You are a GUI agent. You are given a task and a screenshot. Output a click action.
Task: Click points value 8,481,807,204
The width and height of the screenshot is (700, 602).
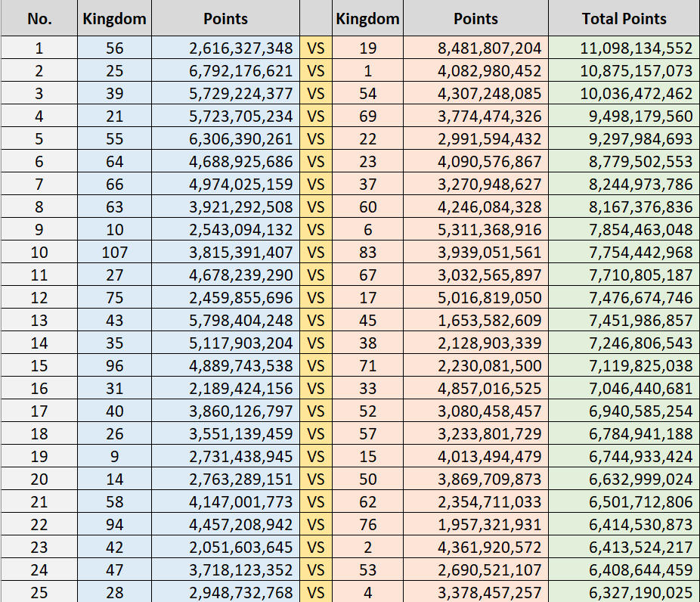[x=475, y=49]
